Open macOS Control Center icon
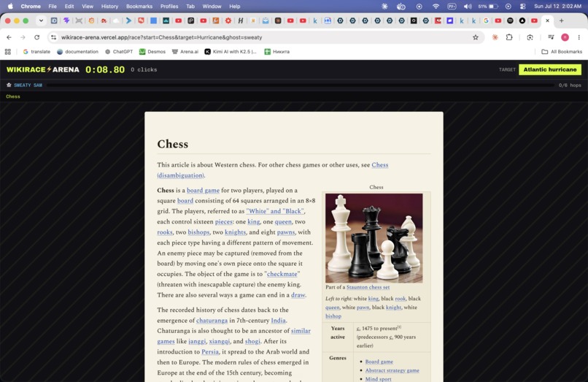 pyautogui.click(x=522, y=6)
